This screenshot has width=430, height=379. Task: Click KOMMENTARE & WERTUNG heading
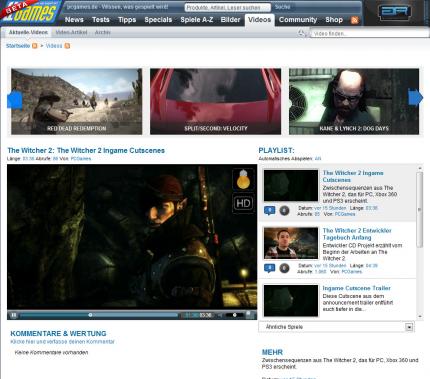coord(58,333)
